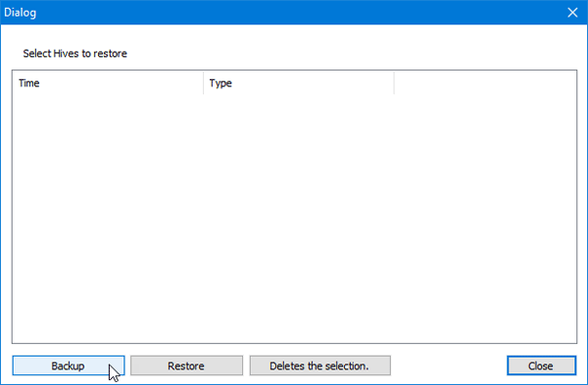Screen dimensions: 588x385
Task: Click the Time column header
Action: (x=108, y=83)
